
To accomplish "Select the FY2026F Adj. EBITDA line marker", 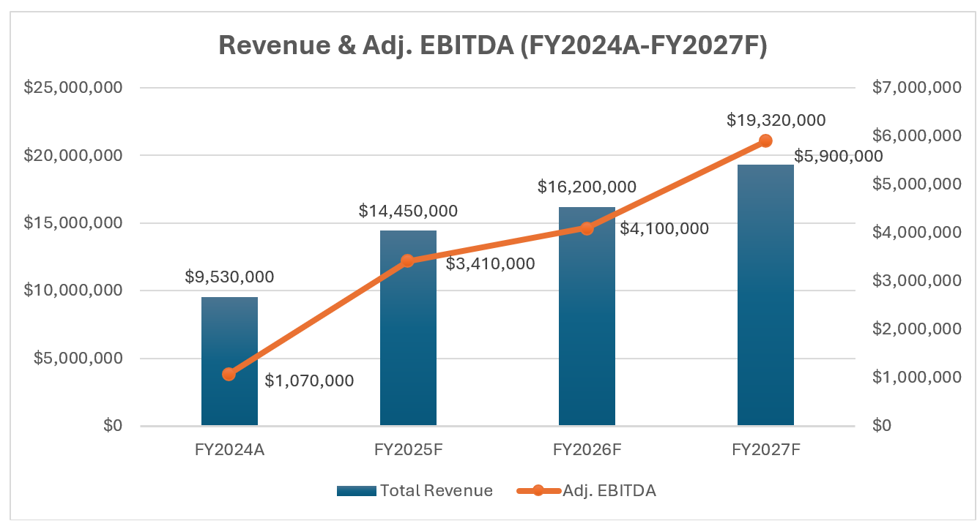I will (587, 228).
